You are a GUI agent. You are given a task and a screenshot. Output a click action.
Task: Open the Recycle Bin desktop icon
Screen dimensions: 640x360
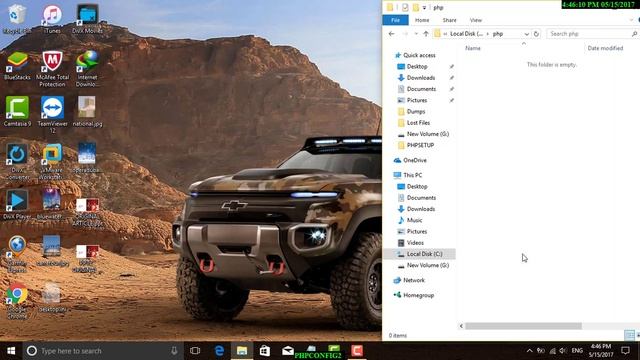(x=16, y=18)
